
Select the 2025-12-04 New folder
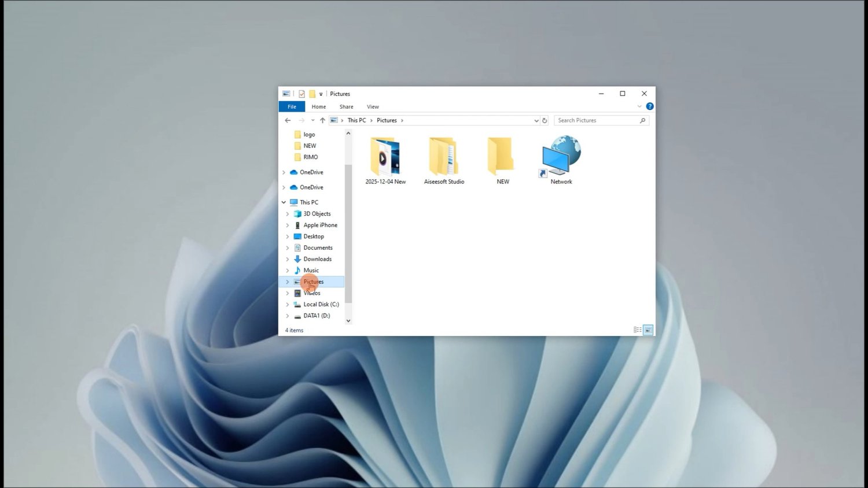(385, 161)
